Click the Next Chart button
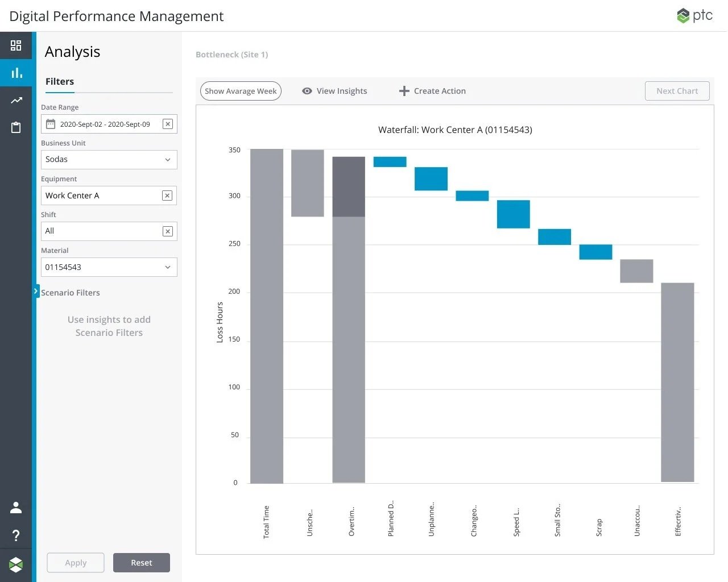The width and height of the screenshot is (728, 582). click(677, 91)
